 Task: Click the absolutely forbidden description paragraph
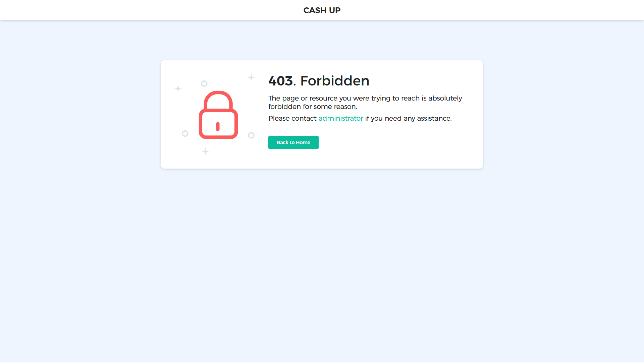click(365, 102)
